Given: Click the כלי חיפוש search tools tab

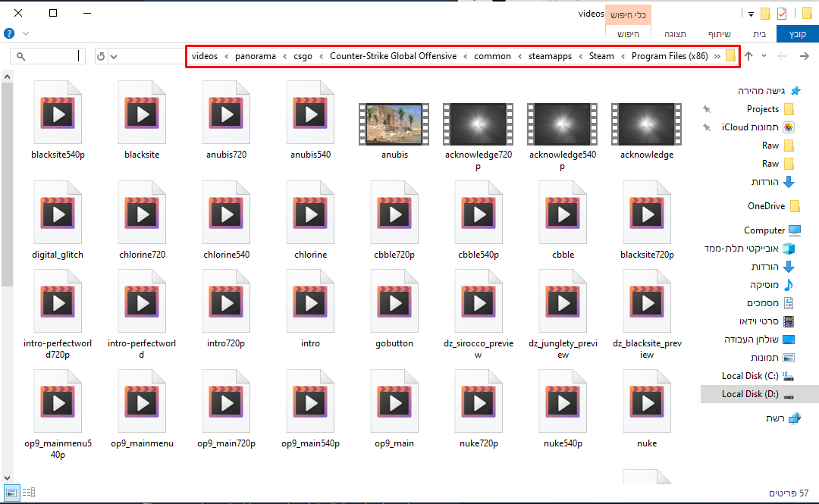Looking at the screenshot, I should [629, 14].
